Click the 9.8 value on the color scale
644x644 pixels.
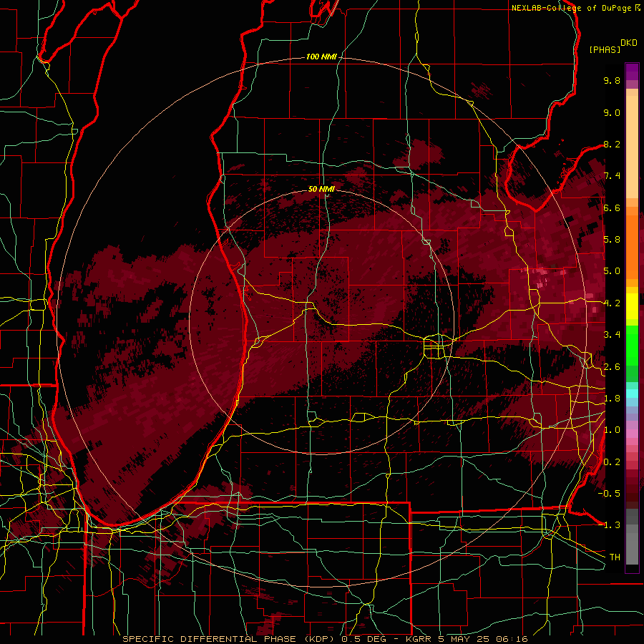612,80
